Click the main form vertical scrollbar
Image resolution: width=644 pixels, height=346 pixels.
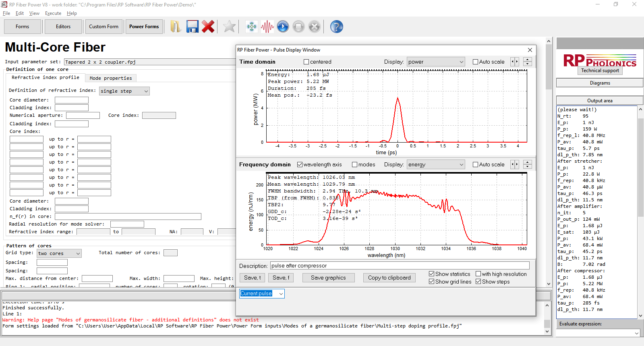tap(549, 162)
